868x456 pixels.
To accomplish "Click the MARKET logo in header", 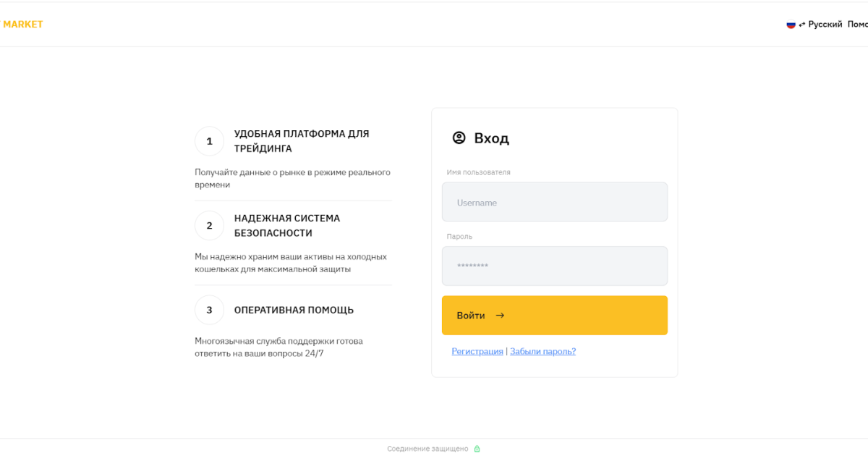I will click(x=22, y=24).
